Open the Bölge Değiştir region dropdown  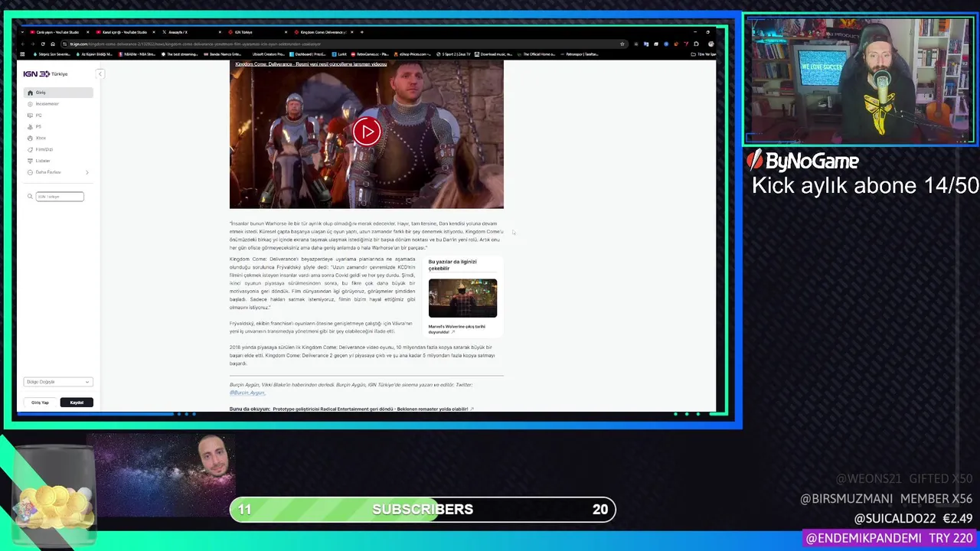pyautogui.click(x=57, y=382)
